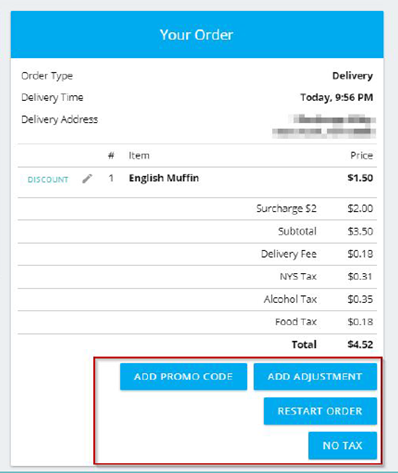Click the DISCOUNT link for English Muffin
This screenshot has height=473, width=398.
point(48,180)
